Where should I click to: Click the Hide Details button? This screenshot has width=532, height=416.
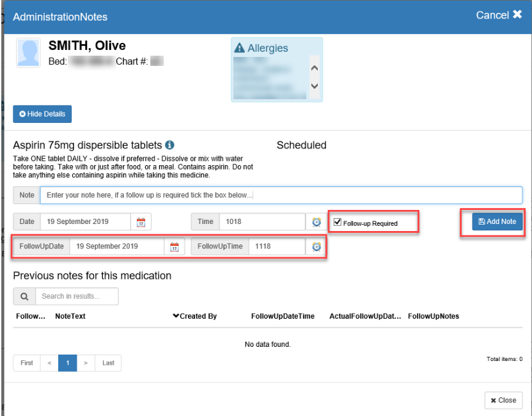[42, 114]
